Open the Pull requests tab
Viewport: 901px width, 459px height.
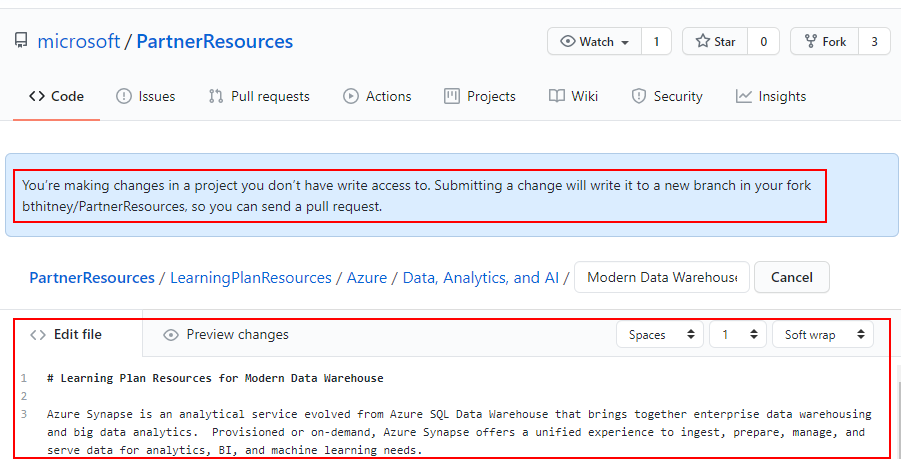point(259,97)
